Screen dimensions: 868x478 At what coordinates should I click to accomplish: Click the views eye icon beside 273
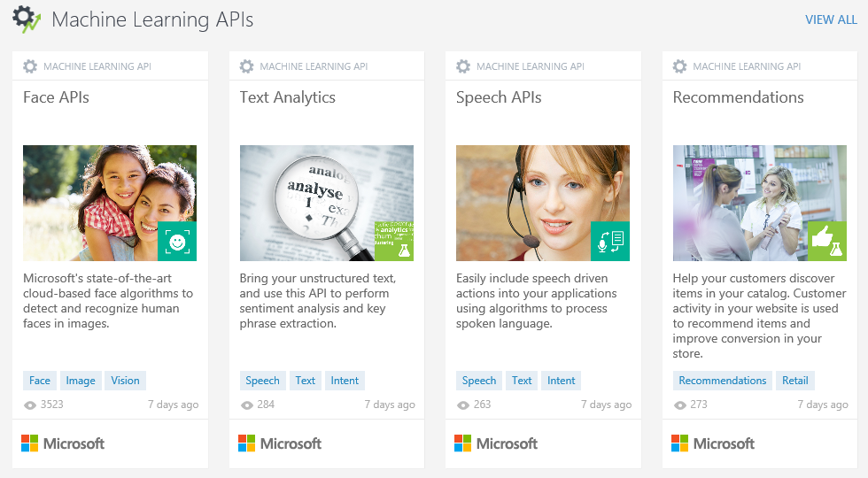click(x=680, y=405)
